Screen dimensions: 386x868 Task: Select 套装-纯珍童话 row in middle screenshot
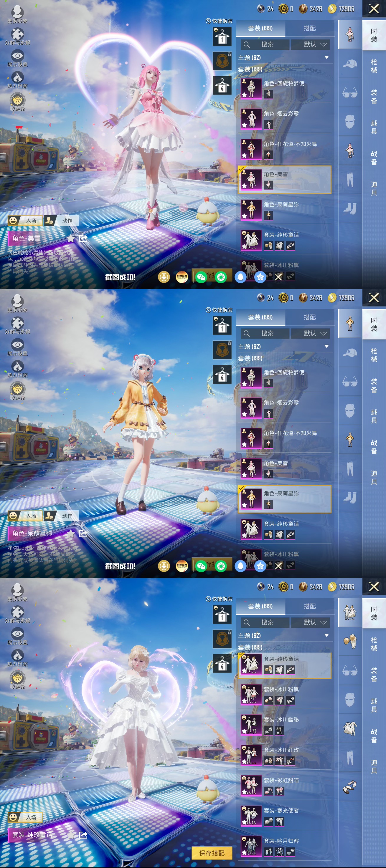click(285, 529)
